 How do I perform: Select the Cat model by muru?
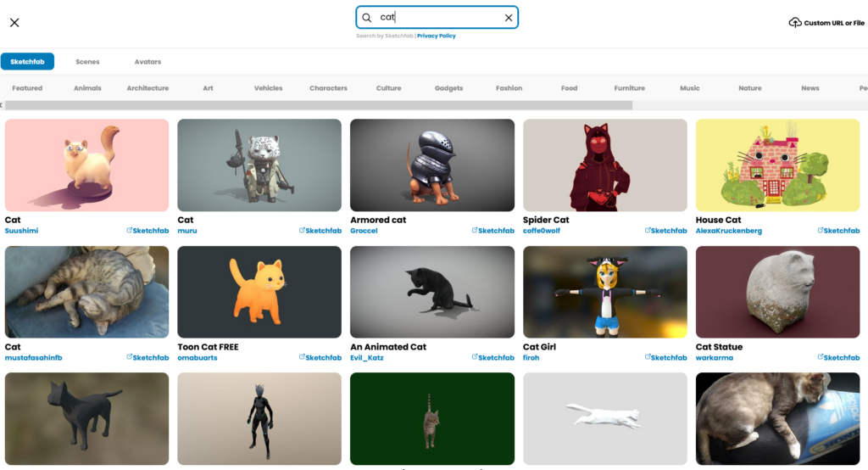pyautogui.click(x=259, y=165)
